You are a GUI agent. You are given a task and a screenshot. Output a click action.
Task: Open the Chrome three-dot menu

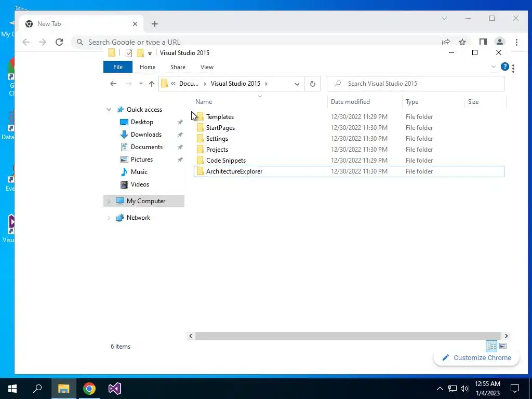pos(516,42)
